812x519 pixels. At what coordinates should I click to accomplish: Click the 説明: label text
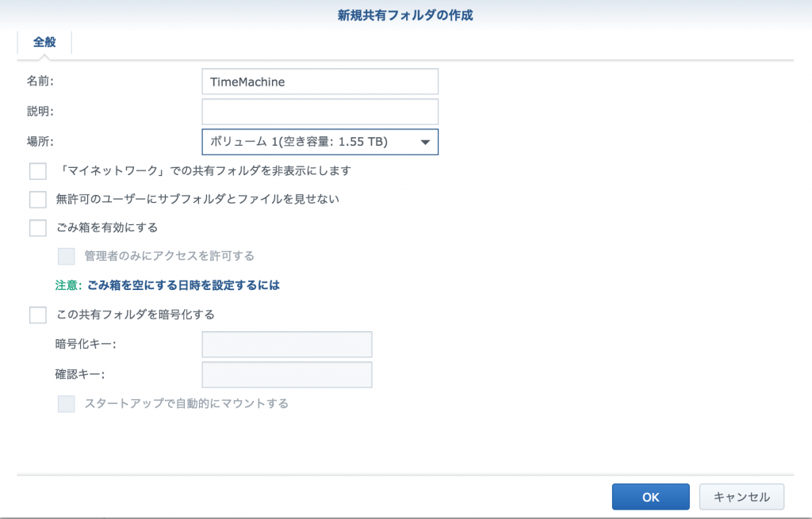coord(40,111)
